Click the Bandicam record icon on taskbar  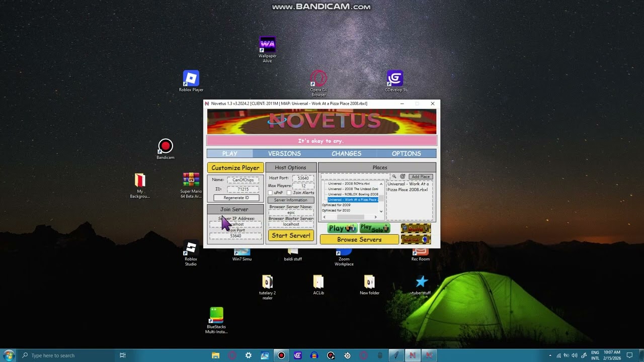(281, 355)
